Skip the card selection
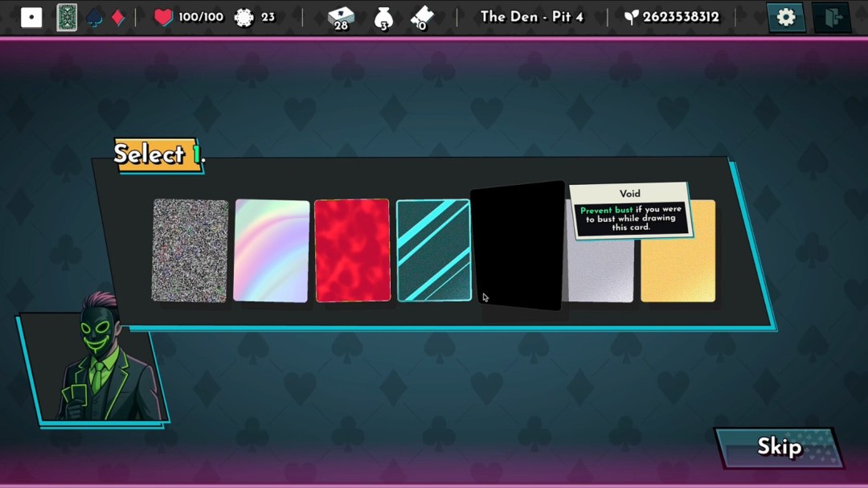 tap(778, 447)
